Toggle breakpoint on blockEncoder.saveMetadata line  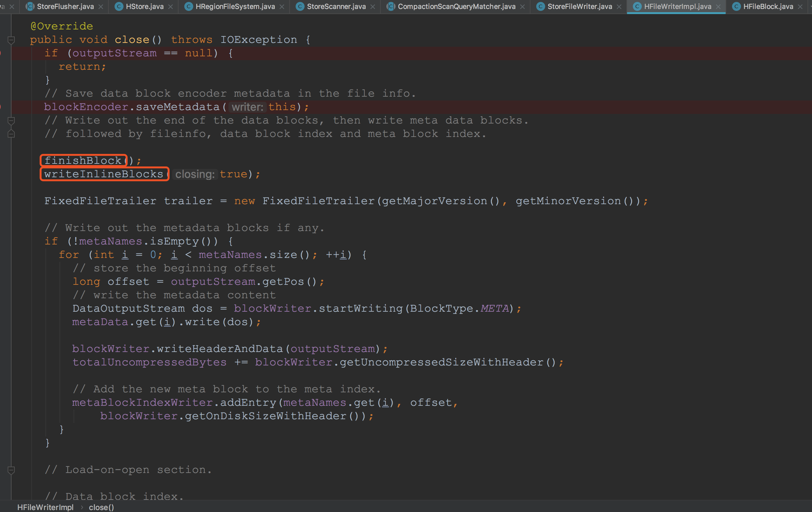click(x=1, y=107)
